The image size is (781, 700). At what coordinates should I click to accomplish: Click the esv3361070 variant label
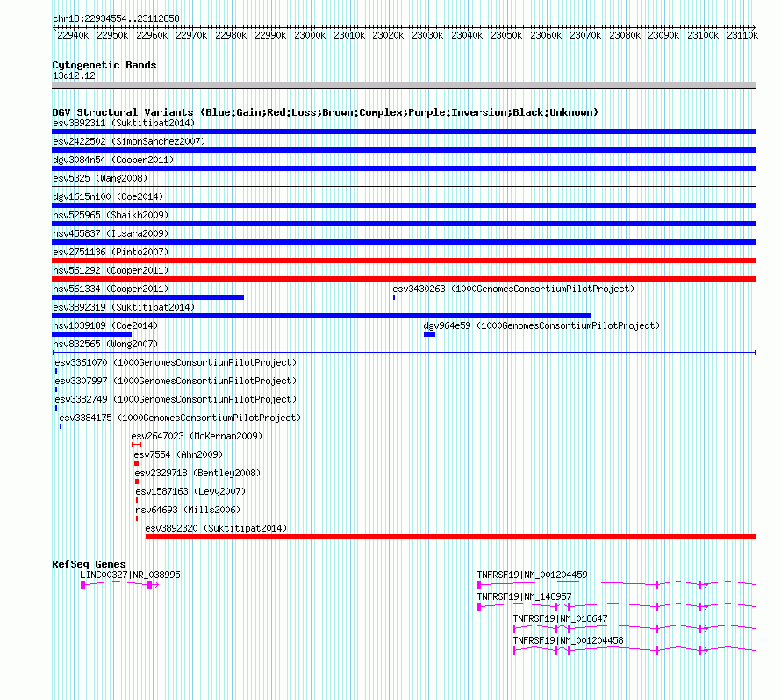176,362
